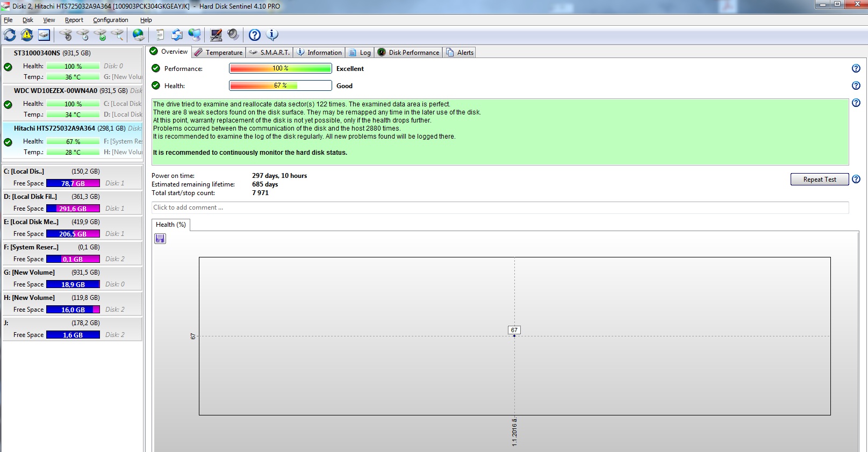The height and width of the screenshot is (452, 868).
Task: Select the ST31000340NS disk entry
Action: tap(73, 64)
